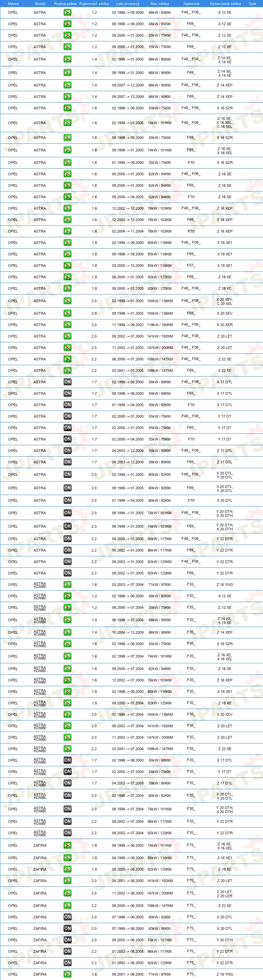Click diesel ON icon in the Zafira 86kW / 117KM row
The width and height of the screenshot is (263, 980).
point(67,951)
